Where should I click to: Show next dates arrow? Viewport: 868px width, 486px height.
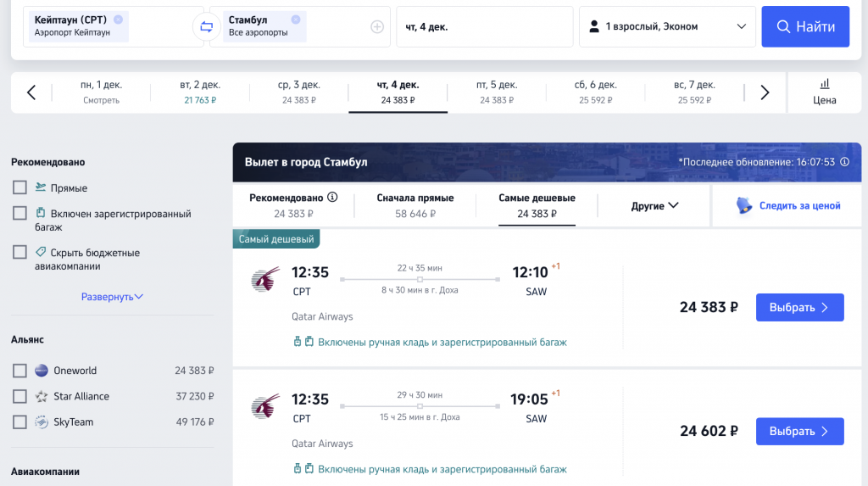(765, 92)
